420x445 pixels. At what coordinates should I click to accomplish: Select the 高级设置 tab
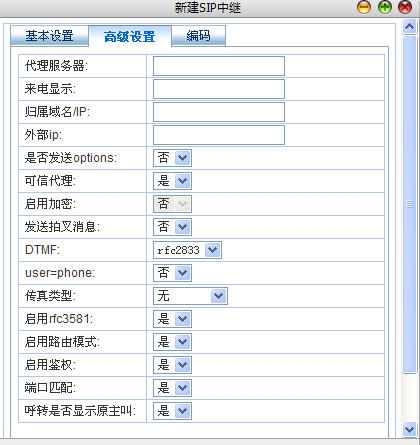click(x=130, y=36)
